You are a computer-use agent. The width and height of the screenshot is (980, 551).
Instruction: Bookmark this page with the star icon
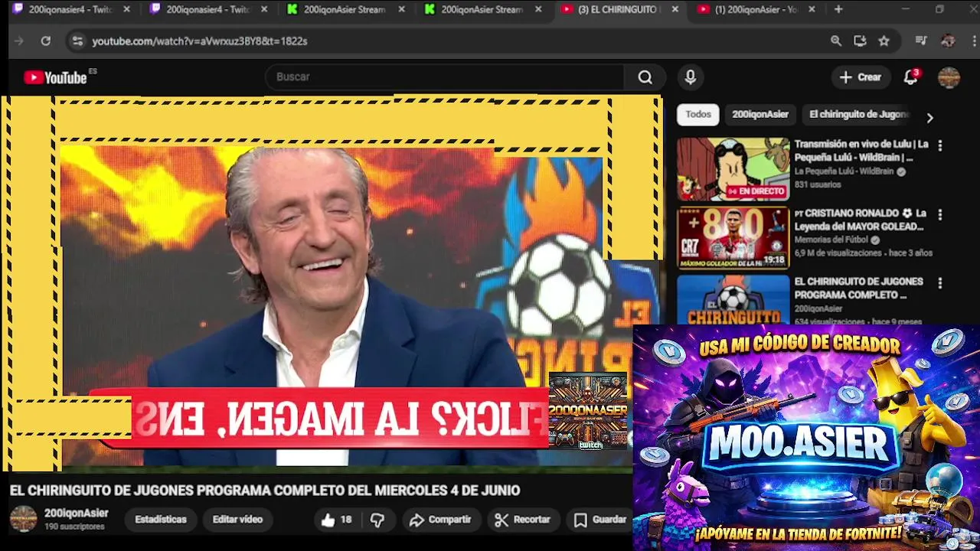click(884, 41)
